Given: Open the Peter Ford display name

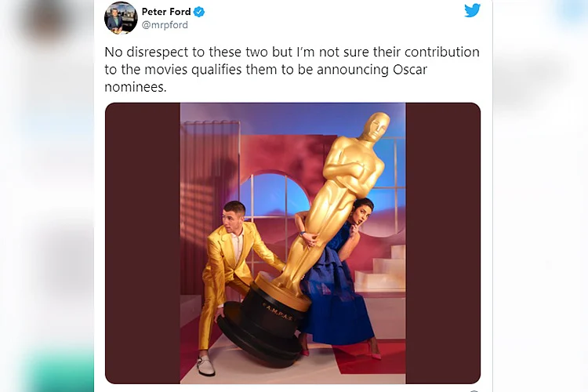Looking at the screenshot, I should click(x=166, y=12).
